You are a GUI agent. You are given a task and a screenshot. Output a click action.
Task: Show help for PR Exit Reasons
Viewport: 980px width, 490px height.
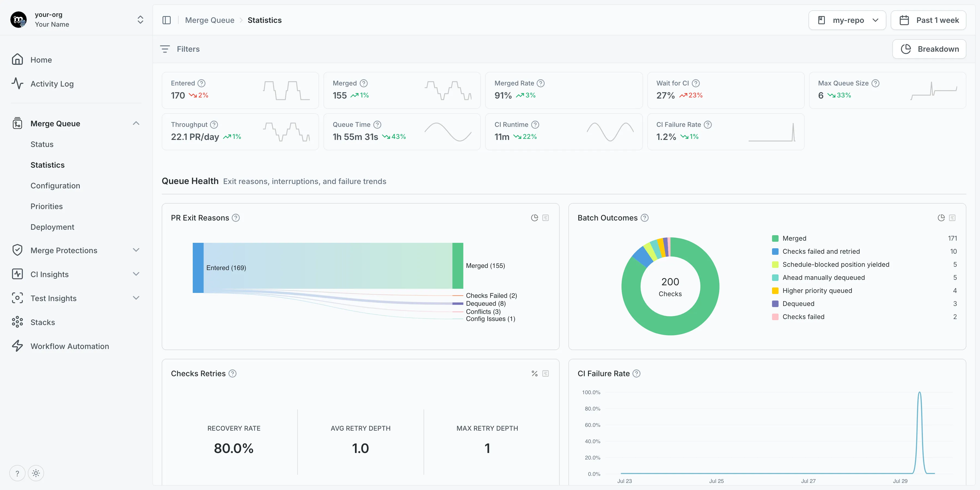pos(236,218)
